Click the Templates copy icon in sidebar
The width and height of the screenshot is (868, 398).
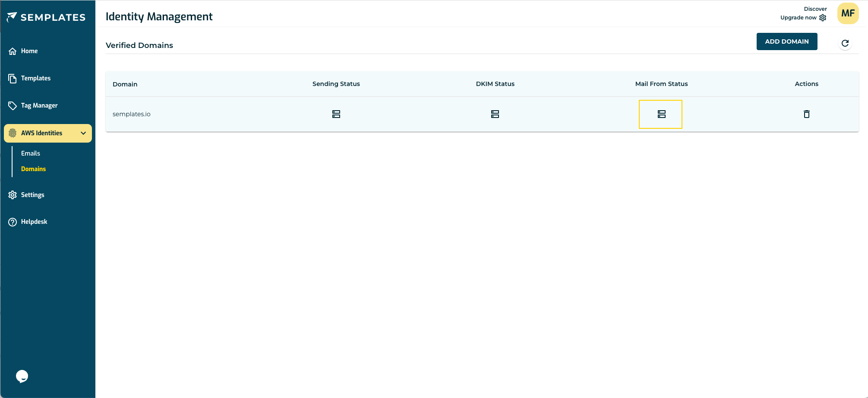[x=13, y=78]
